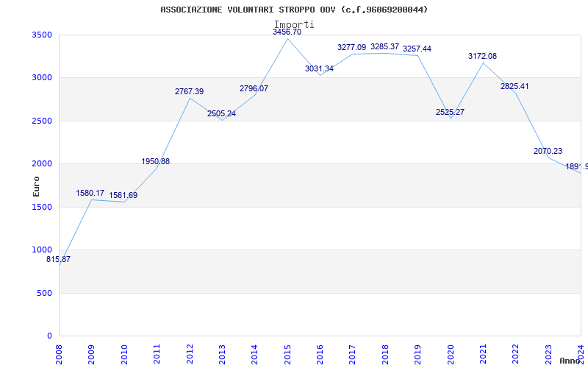Click the 2796.07 value label
The width and height of the screenshot is (588, 368).
[254, 88]
